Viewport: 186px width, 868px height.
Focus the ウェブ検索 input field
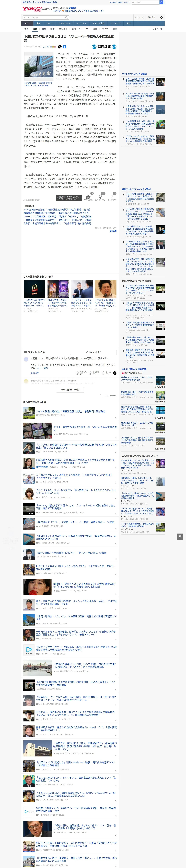click(145, 2)
